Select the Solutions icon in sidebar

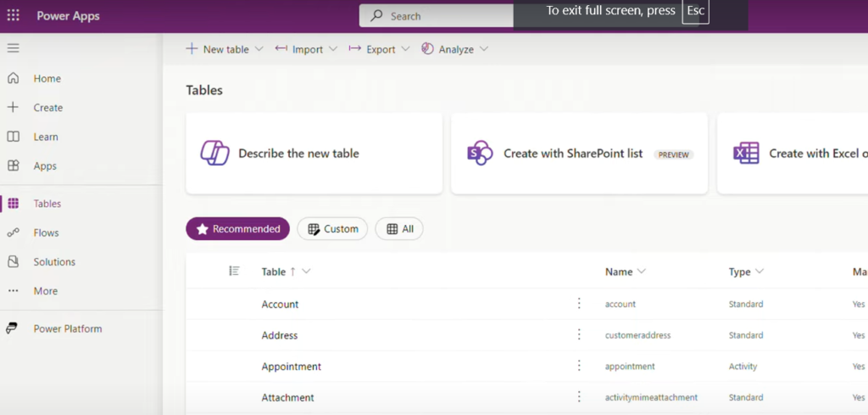click(x=13, y=261)
